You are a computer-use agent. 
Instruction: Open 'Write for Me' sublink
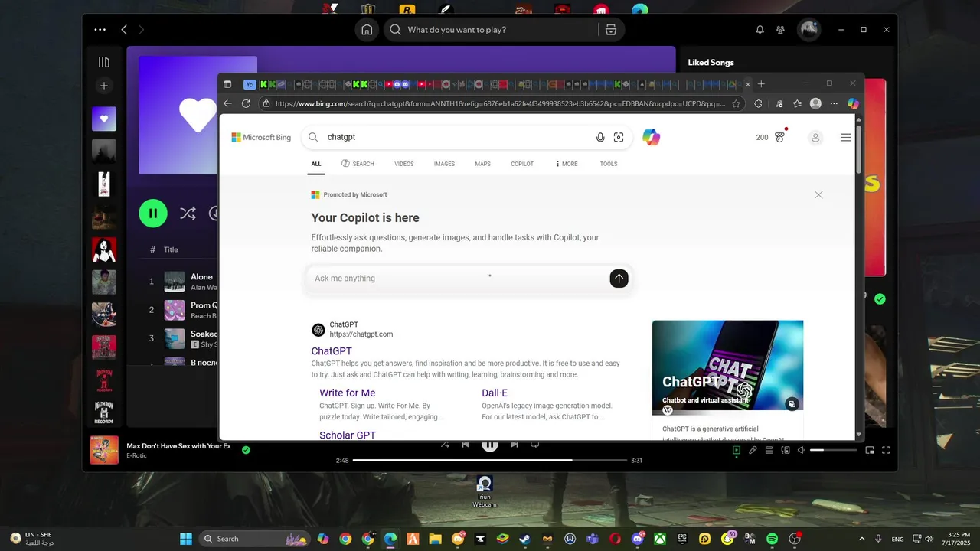[x=347, y=393]
